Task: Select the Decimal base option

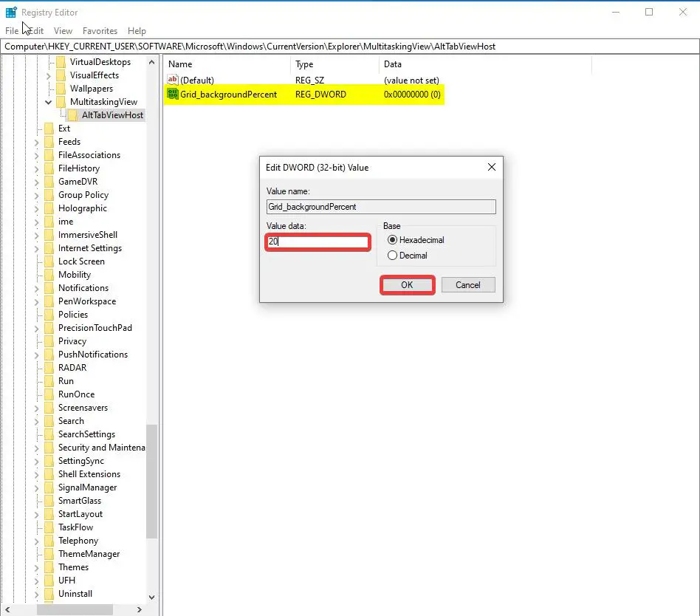Action: (392, 256)
